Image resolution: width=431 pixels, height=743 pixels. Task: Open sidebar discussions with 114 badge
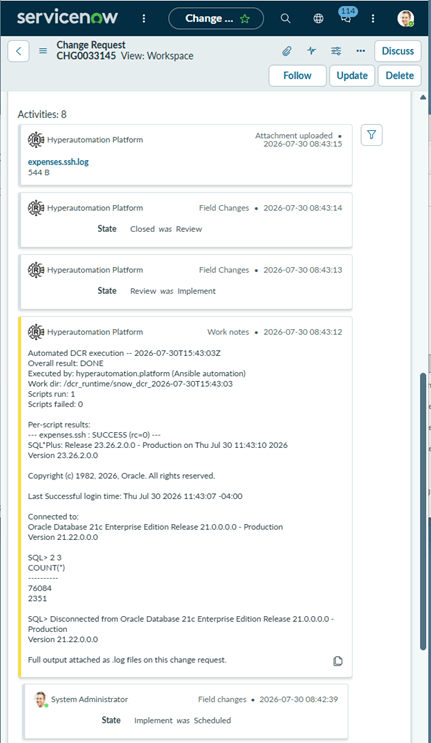coord(347,16)
